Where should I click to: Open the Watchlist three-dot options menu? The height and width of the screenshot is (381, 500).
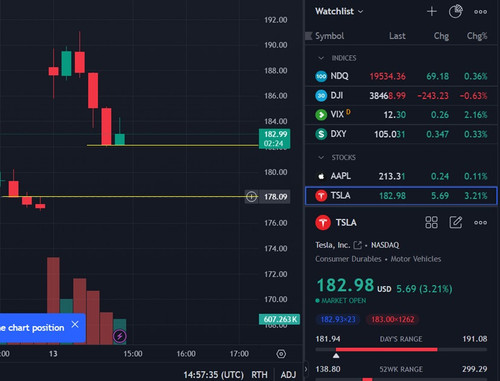pyautogui.click(x=480, y=12)
